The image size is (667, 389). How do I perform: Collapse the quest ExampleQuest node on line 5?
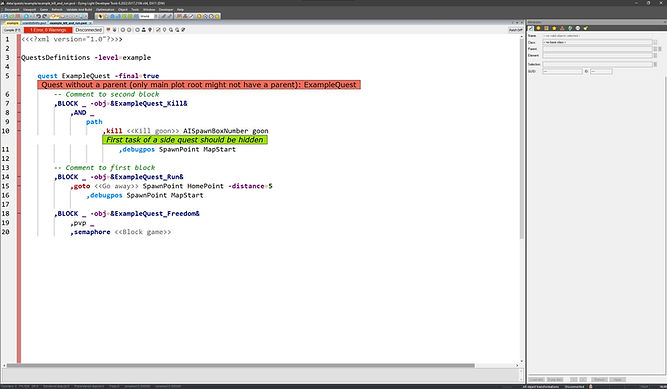click(19, 76)
